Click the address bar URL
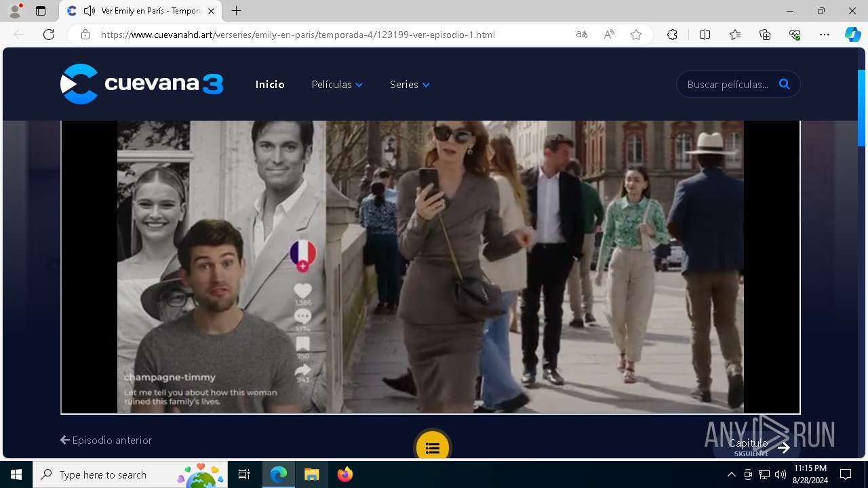 (298, 35)
